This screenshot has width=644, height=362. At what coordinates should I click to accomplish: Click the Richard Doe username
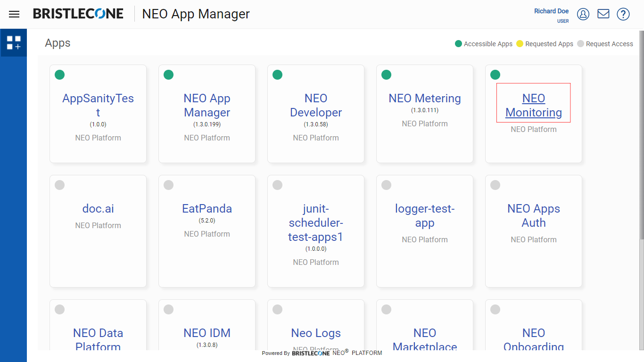551,11
